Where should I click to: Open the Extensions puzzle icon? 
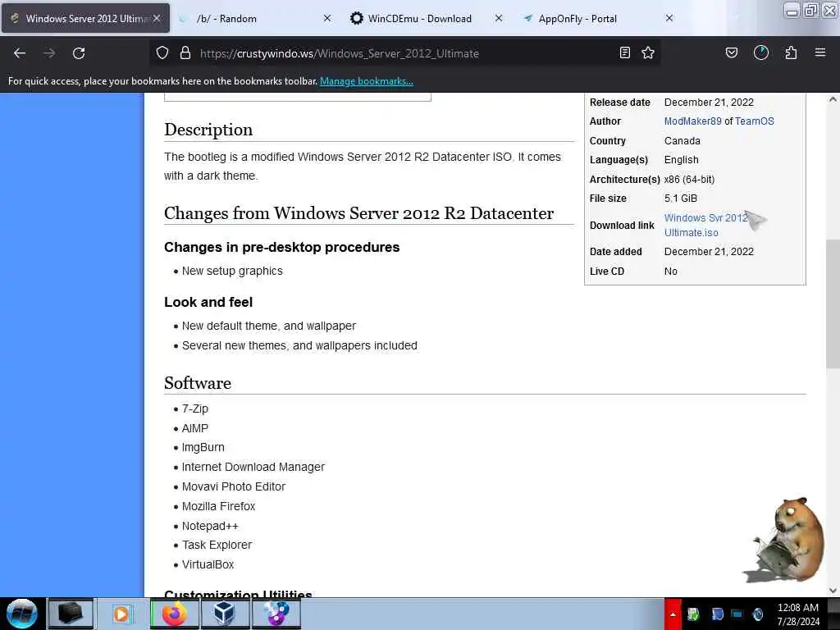pos(791,52)
